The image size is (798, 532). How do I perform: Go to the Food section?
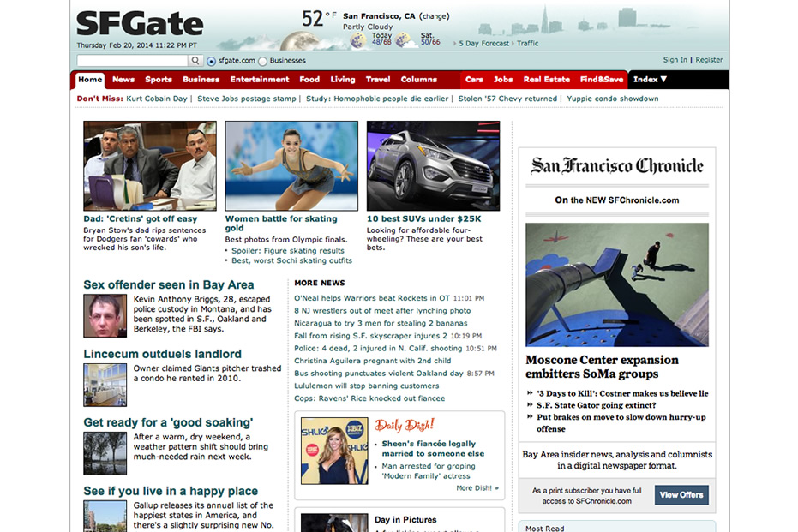pos(309,80)
